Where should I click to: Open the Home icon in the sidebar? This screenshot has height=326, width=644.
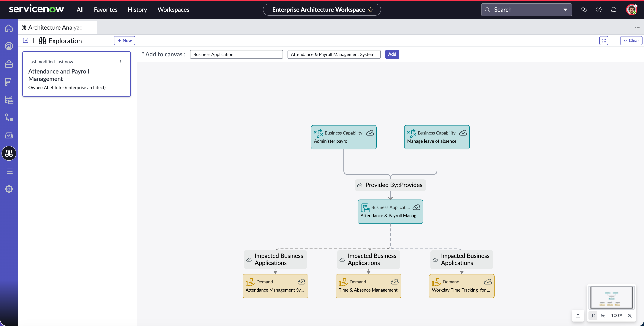click(x=9, y=28)
